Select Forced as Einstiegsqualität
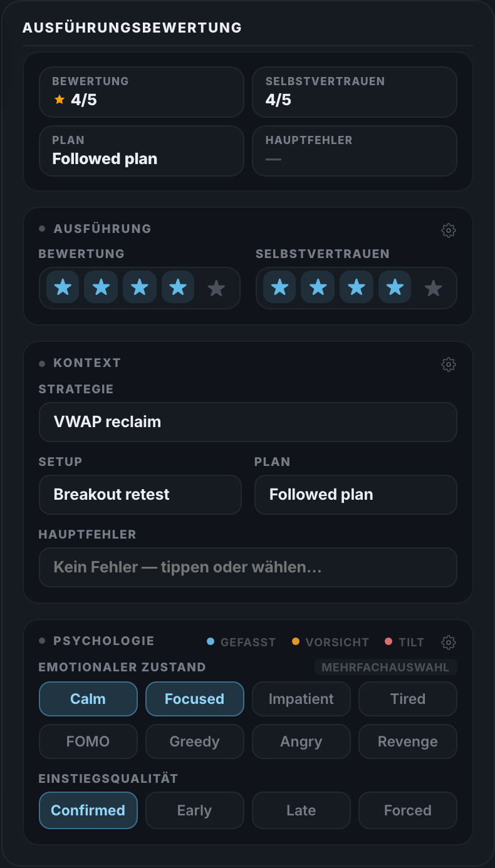Viewport: 495px width, 868px height. (408, 810)
